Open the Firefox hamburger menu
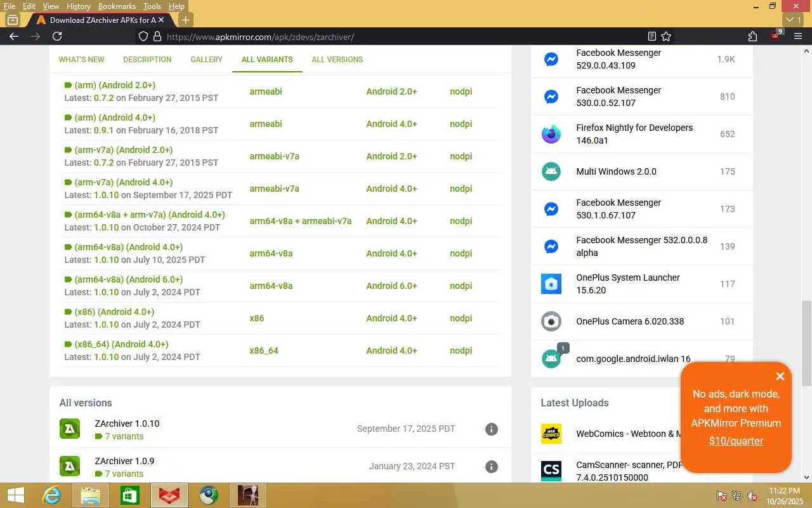Image resolution: width=812 pixels, height=508 pixels. click(798, 36)
